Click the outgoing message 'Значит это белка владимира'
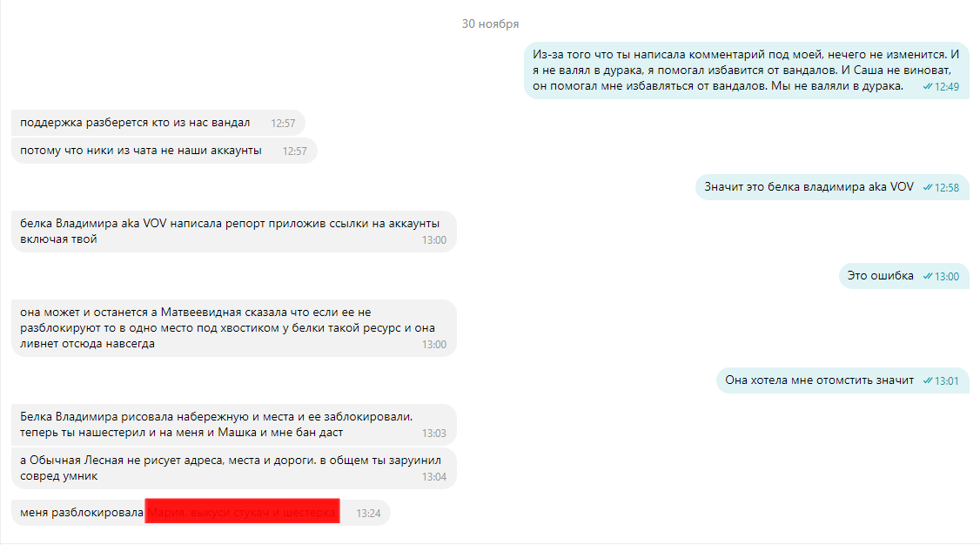The height and width of the screenshot is (545, 980). 832,187
